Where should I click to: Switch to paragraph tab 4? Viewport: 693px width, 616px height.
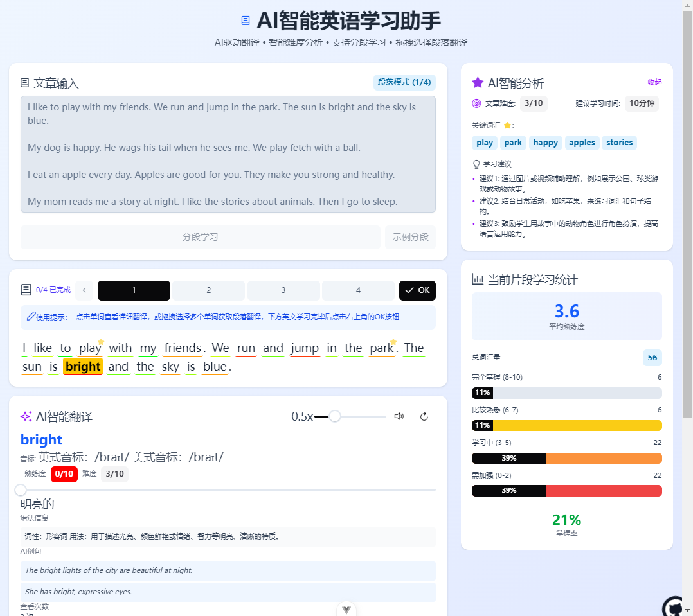click(358, 290)
